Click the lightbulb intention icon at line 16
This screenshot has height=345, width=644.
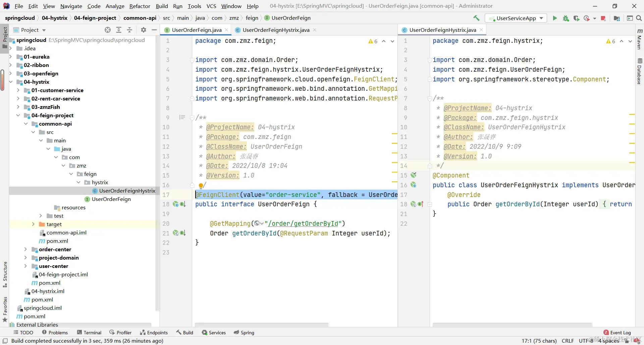click(201, 185)
